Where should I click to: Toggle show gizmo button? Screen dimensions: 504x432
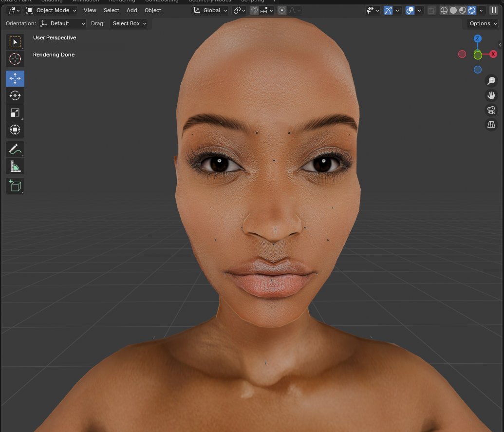pos(388,10)
